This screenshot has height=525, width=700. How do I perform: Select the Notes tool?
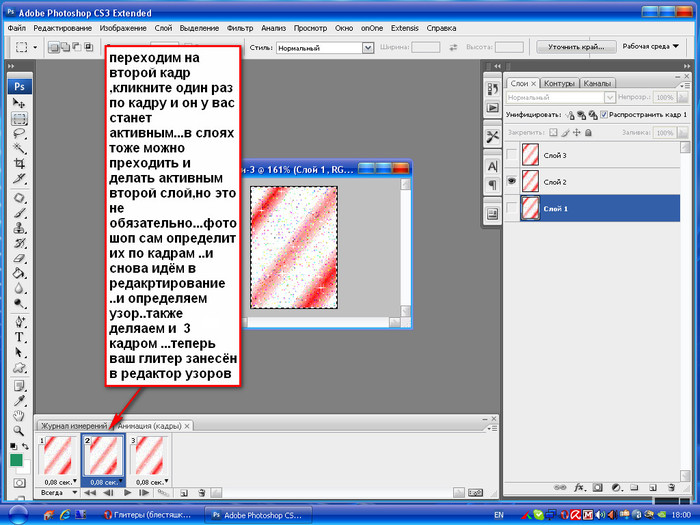19,385
